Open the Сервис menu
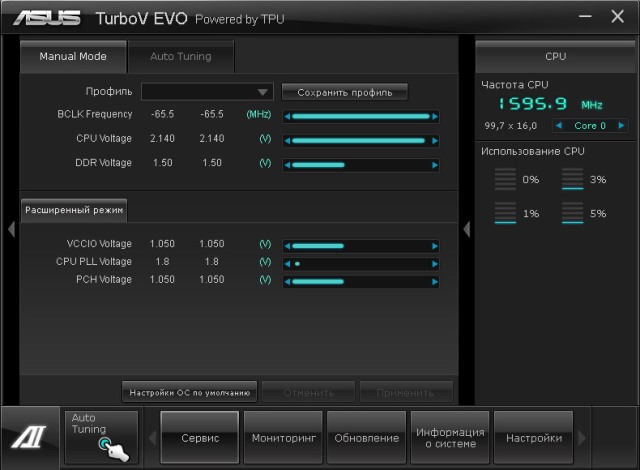This screenshot has width=640, height=470. 200,437
